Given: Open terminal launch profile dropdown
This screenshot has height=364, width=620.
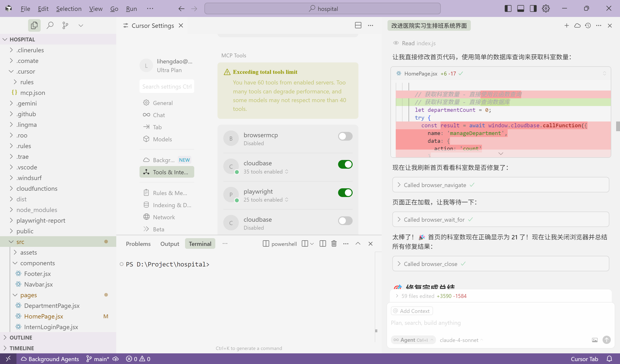Looking at the screenshot, I should [312, 243].
